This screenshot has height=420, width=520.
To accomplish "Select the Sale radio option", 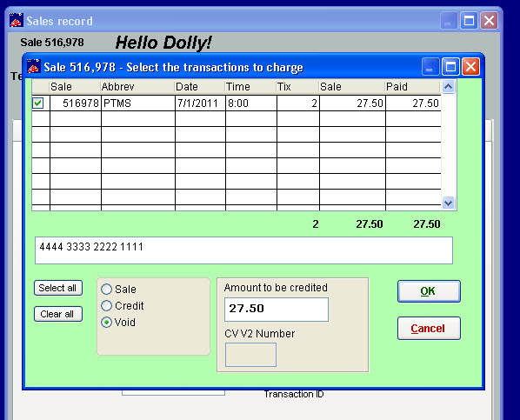I will [x=106, y=289].
